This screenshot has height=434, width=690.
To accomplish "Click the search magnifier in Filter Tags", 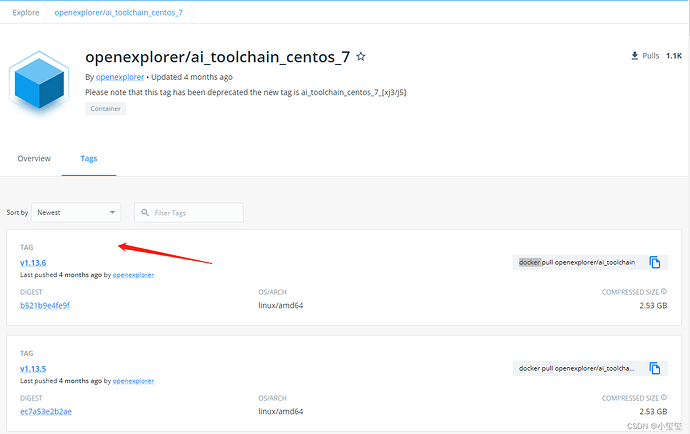I will pyautogui.click(x=146, y=212).
